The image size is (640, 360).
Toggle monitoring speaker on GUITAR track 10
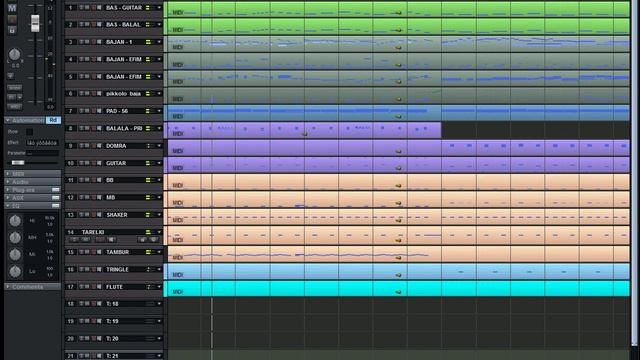click(99, 163)
